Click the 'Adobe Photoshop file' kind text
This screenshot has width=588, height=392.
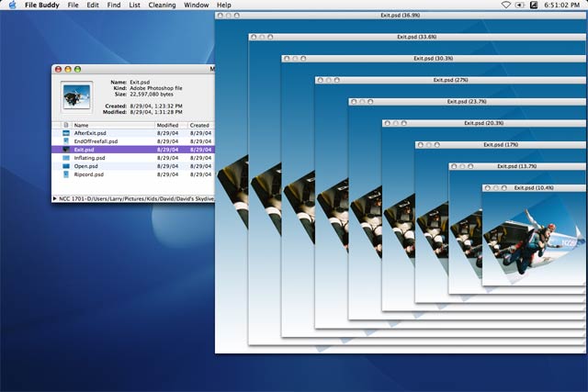coord(156,88)
